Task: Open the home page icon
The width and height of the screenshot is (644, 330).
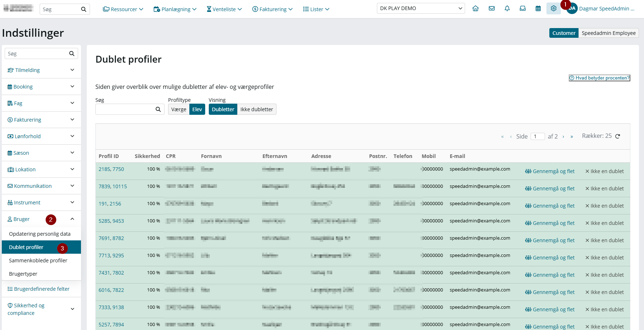Action: pyautogui.click(x=476, y=8)
